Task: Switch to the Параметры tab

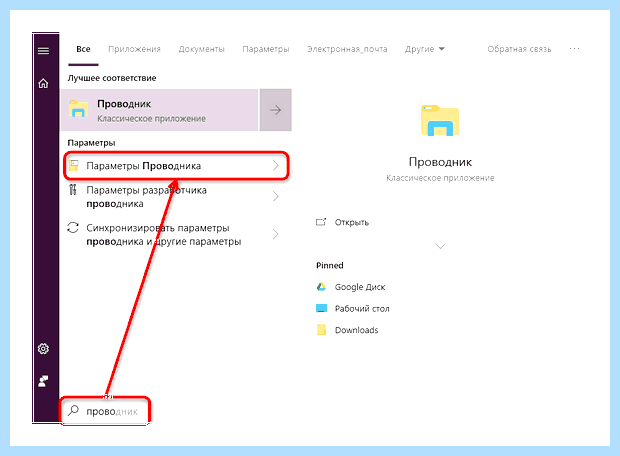Action: click(x=266, y=49)
